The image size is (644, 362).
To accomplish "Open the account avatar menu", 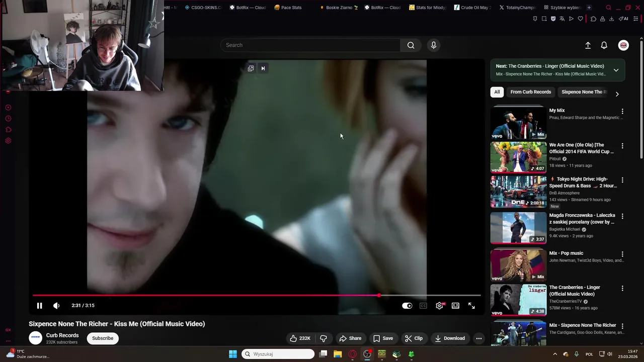I will (623, 45).
